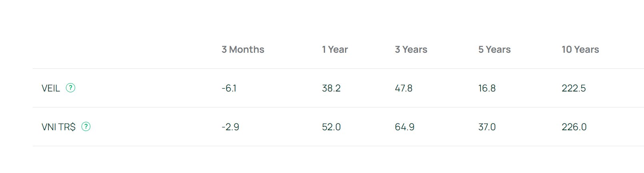This screenshot has height=173, width=644.
Task: Click the 52.0 value for VNI TR$
Action: pyautogui.click(x=331, y=127)
